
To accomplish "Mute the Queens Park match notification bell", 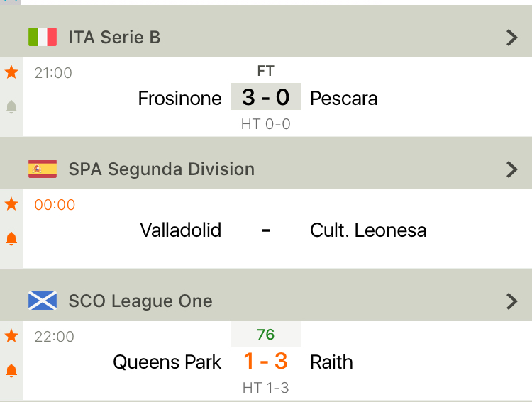I will click(11, 370).
